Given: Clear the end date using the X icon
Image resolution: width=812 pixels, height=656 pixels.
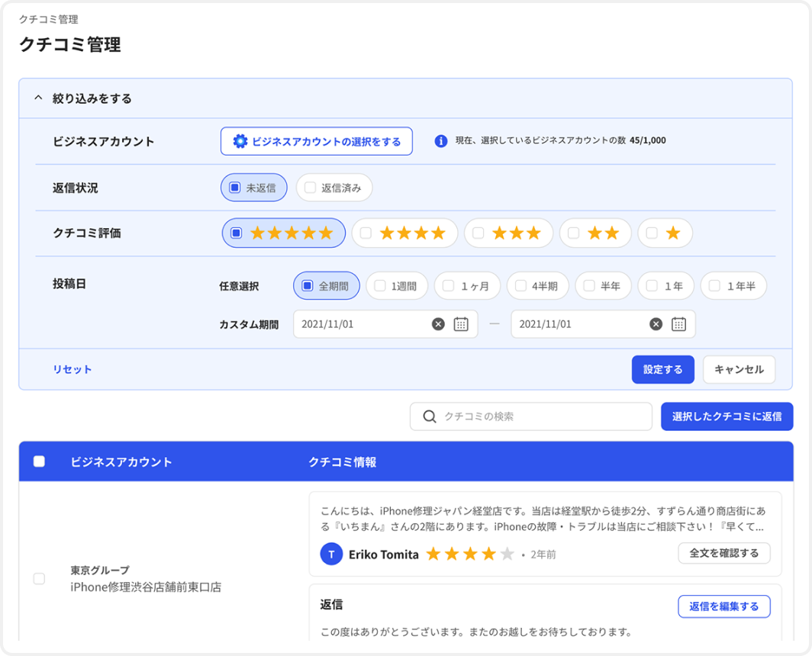Looking at the screenshot, I should click(x=655, y=323).
